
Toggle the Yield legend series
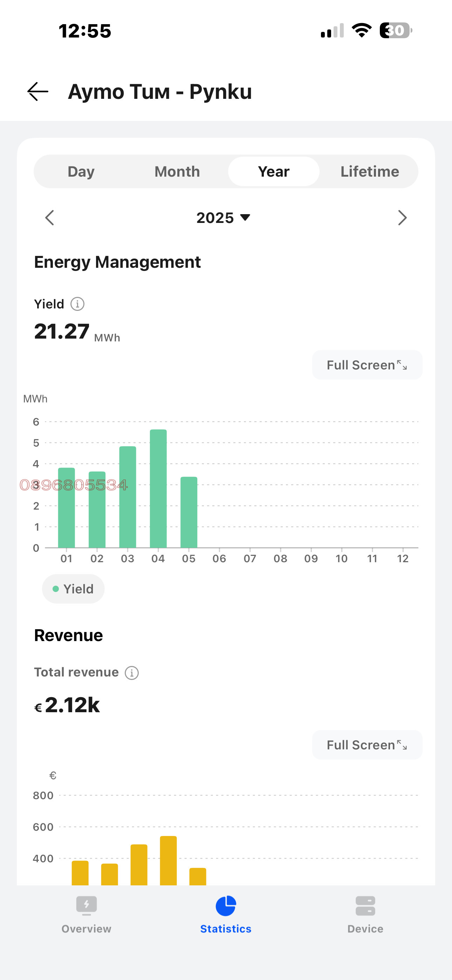point(73,589)
